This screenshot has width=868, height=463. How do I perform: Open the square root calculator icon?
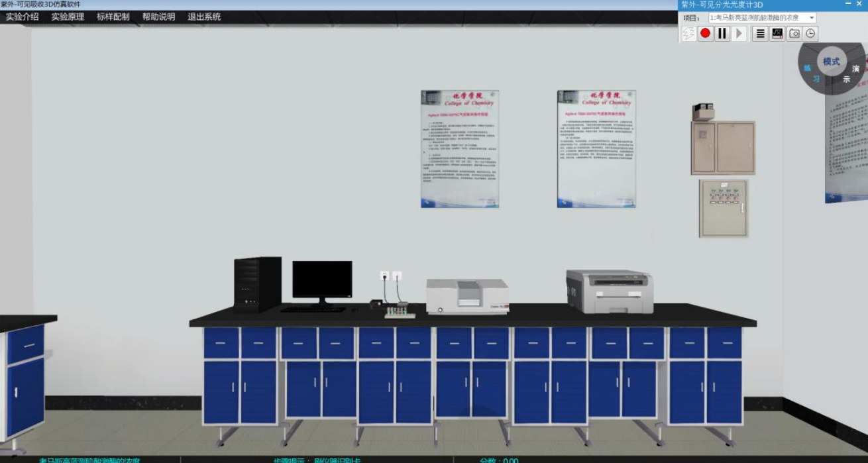(x=777, y=33)
